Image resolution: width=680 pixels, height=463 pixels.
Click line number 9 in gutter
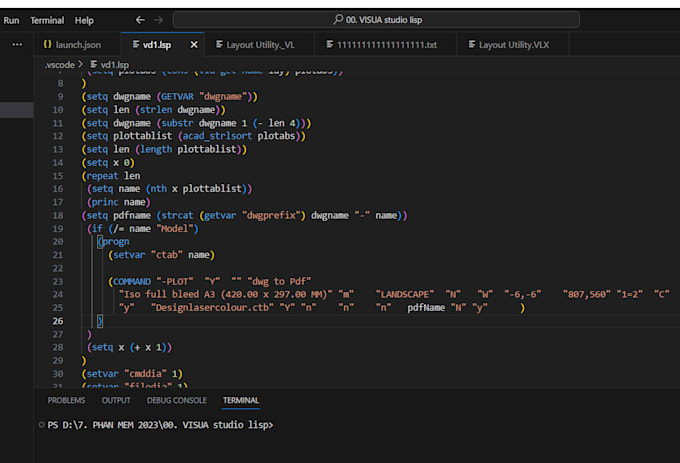60,96
